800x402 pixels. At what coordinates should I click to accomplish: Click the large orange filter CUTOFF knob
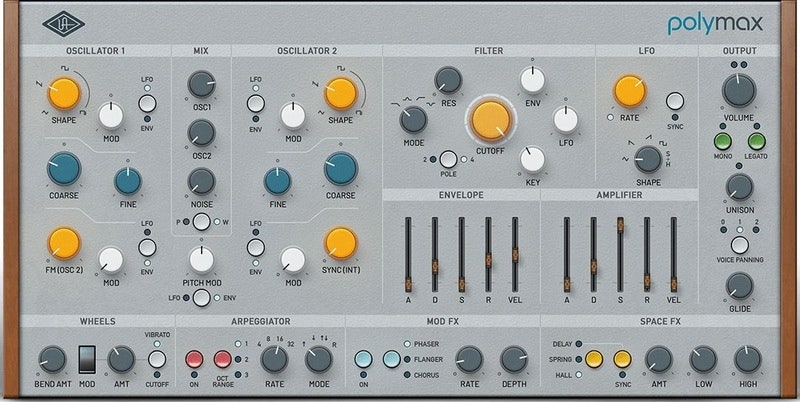pos(490,120)
